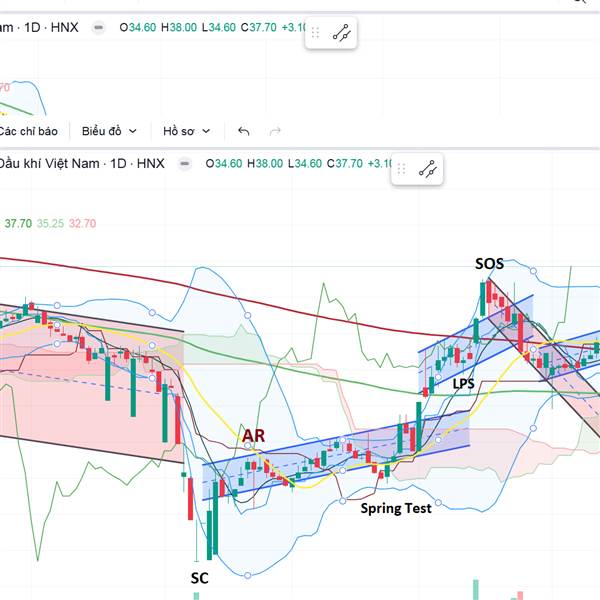
Task: Grab the lower floating toolbar's dotted drag handle
Action: (401, 169)
